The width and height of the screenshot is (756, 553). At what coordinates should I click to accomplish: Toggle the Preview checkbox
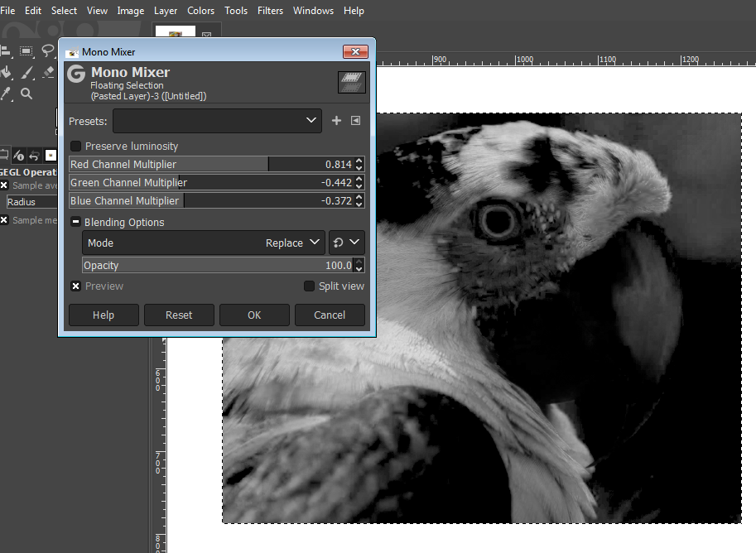(76, 286)
